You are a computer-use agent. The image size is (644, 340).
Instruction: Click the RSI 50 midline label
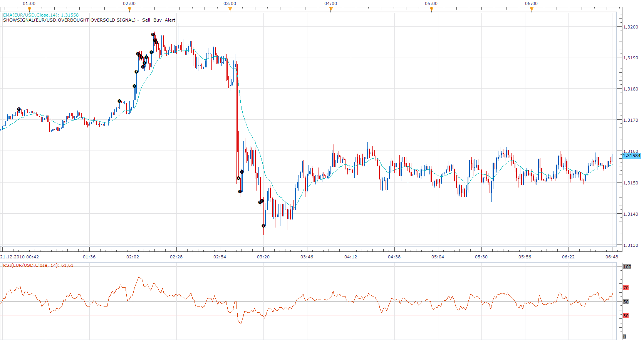pyautogui.click(x=626, y=302)
